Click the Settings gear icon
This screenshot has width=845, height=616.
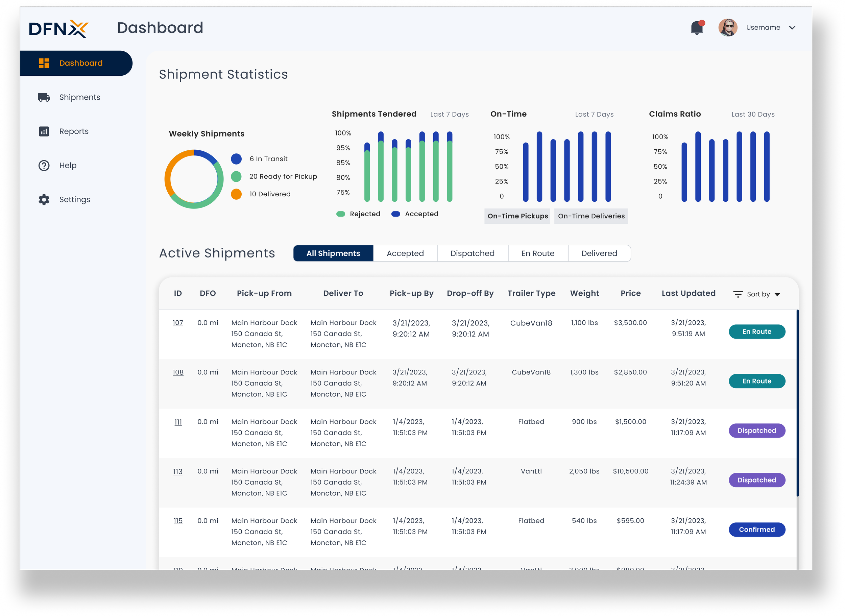tap(44, 199)
